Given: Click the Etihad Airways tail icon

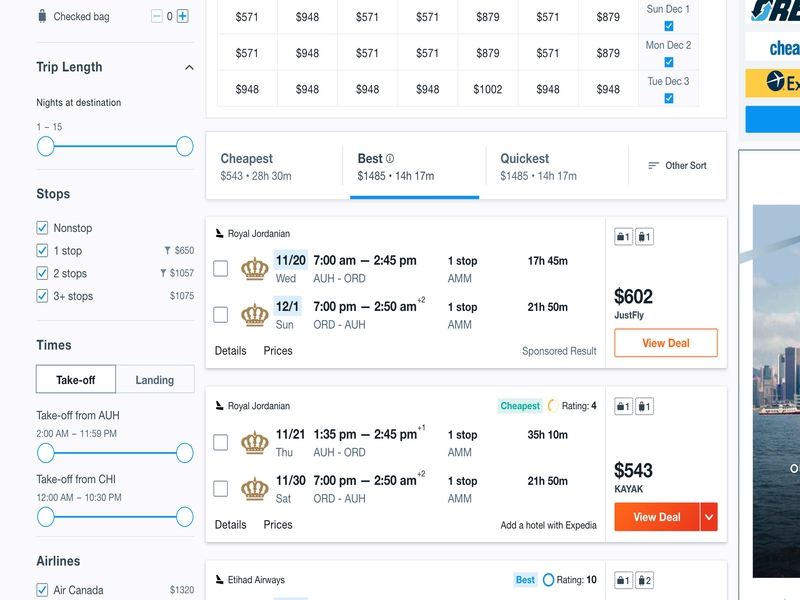Looking at the screenshot, I should (x=219, y=580).
